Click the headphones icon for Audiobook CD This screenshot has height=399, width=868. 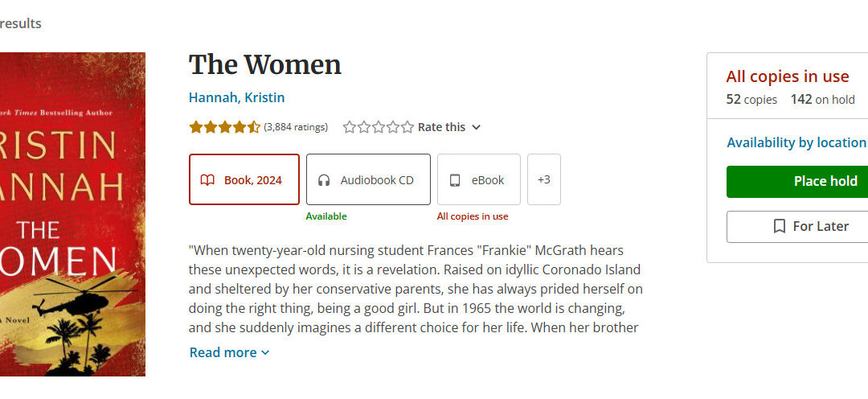(x=324, y=180)
